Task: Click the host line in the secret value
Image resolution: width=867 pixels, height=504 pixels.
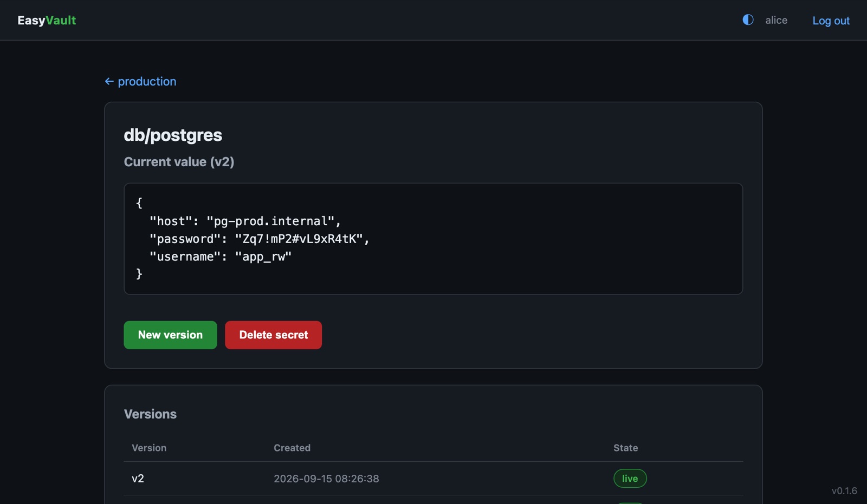Action: click(245, 221)
